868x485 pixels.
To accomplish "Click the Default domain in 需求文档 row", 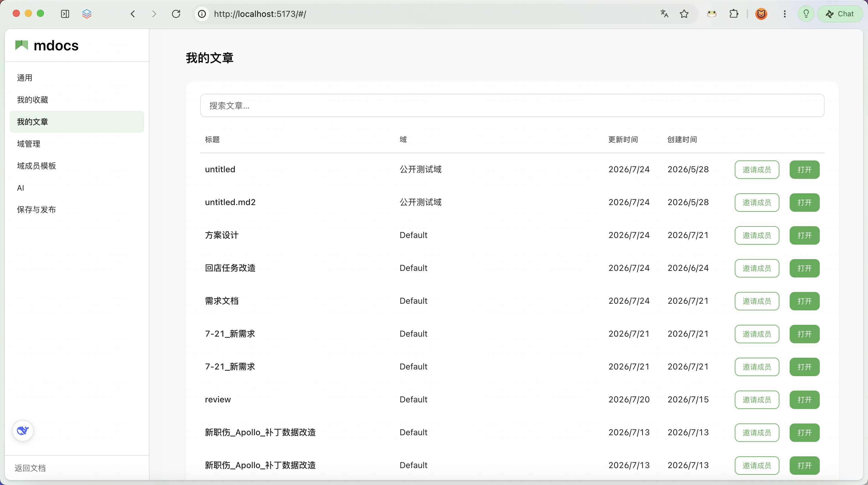I will click(414, 301).
